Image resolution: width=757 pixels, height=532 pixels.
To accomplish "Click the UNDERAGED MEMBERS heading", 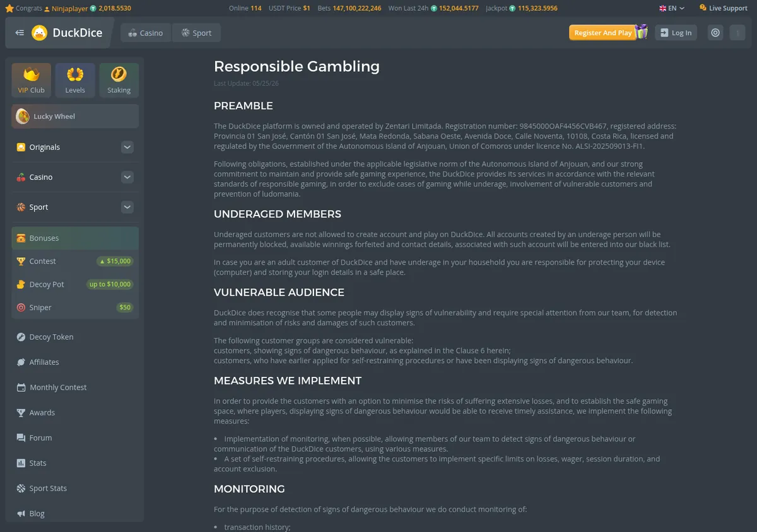I will coord(278,214).
